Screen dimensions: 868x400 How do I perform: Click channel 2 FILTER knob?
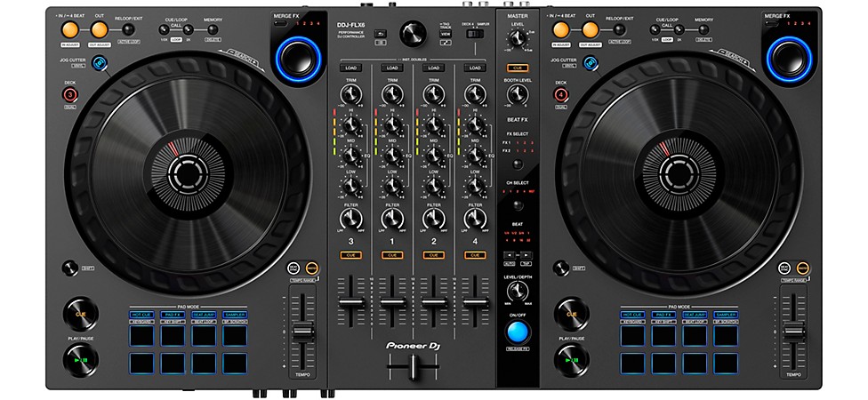pyautogui.click(x=434, y=219)
